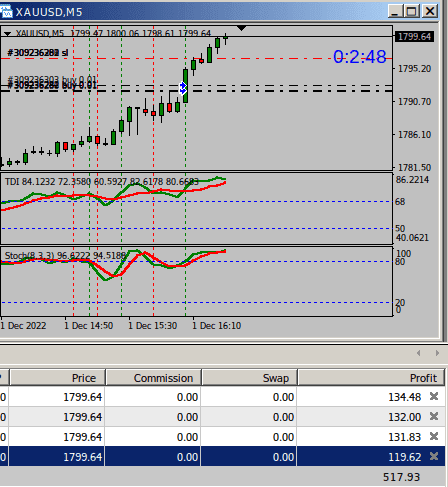
Task: Click the chart shift marker triangle
Action: coord(241,28)
